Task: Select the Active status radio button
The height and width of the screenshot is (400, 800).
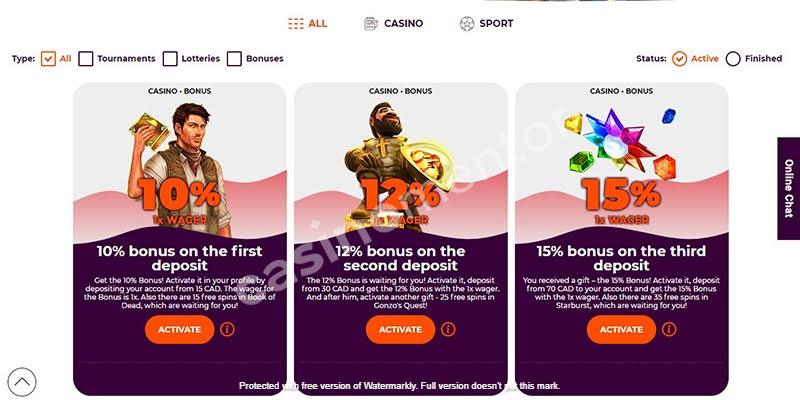Action: [680, 59]
